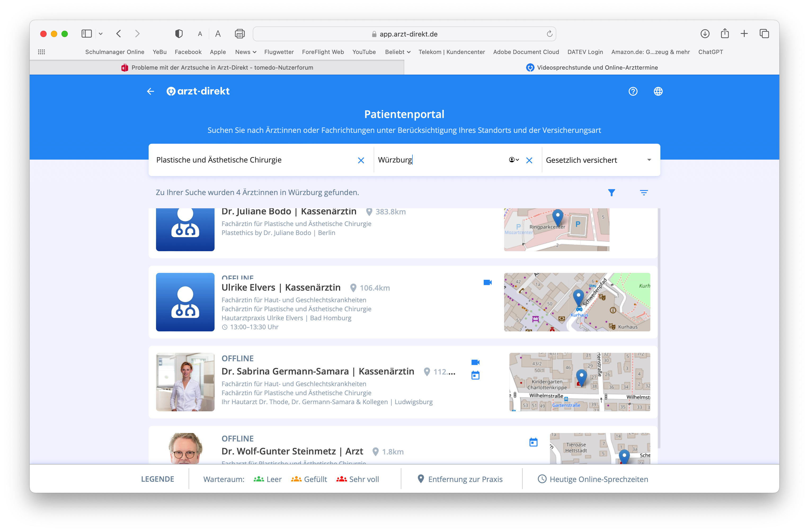
Task: Open Dr. Wolf-Gunter Steinmetz profile name
Action: coord(292,451)
